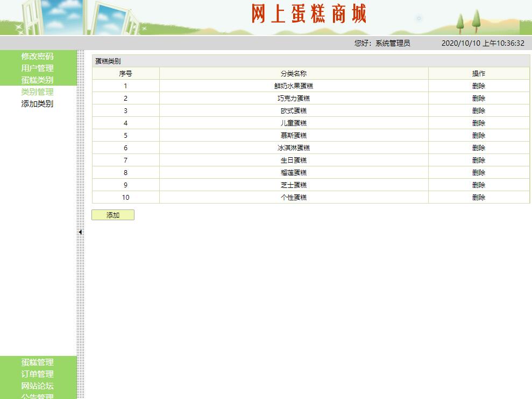Delete the 欧式蛋糕 category

(x=479, y=111)
